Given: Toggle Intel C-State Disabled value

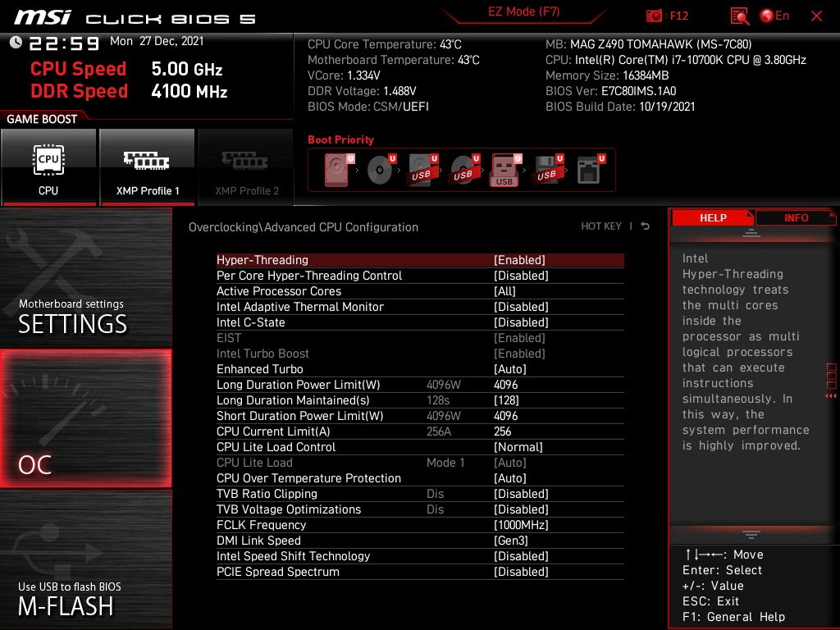Looking at the screenshot, I should point(521,322).
